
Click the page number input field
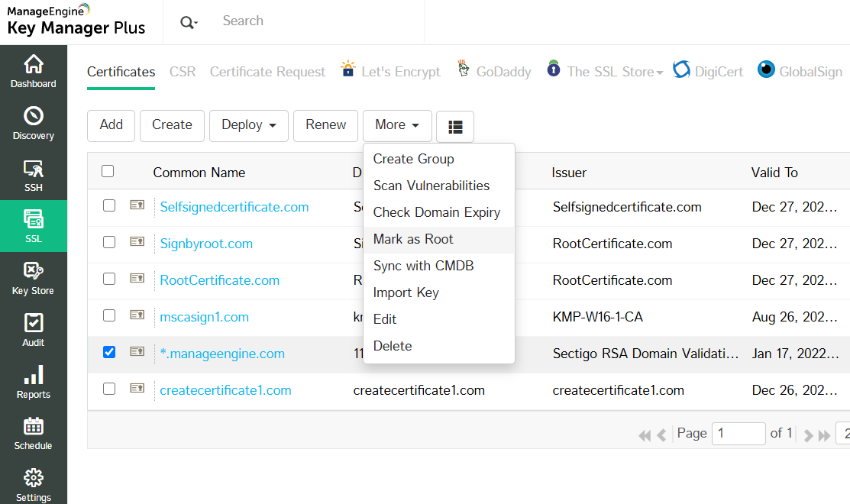point(738,434)
